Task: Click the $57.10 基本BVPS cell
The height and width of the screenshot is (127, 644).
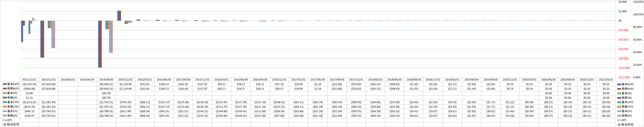Action: pos(279,84)
